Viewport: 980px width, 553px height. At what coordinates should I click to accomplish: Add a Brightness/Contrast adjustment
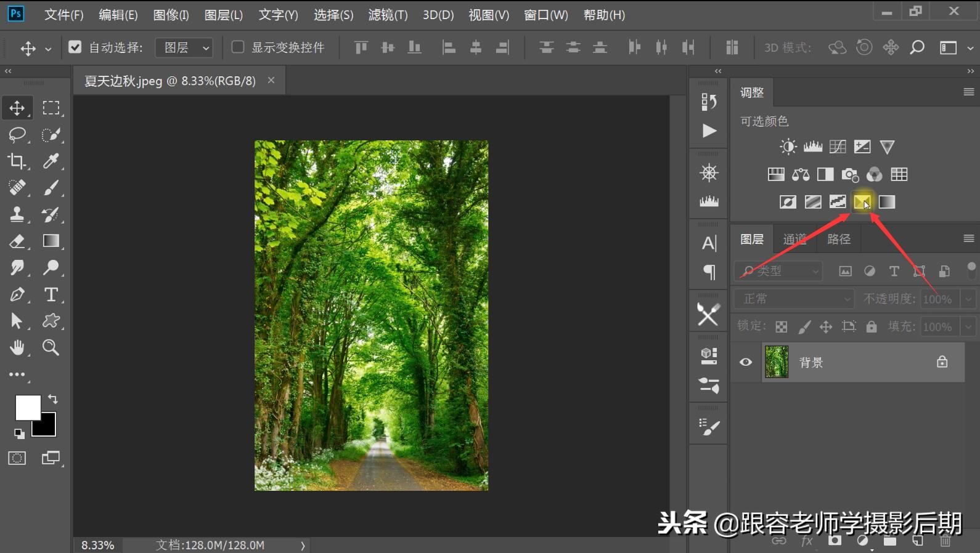[788, 147]
